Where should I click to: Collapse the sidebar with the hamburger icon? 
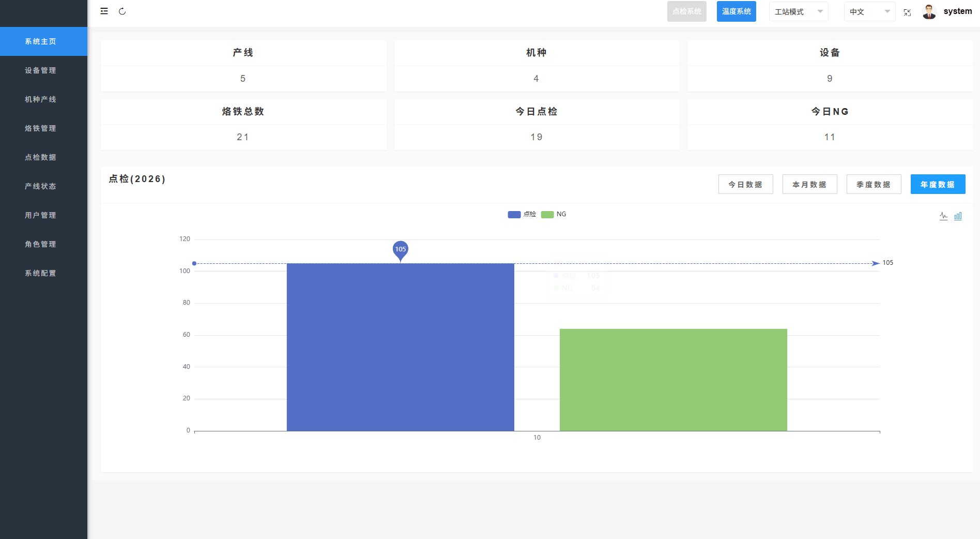[x=104, y=11]
